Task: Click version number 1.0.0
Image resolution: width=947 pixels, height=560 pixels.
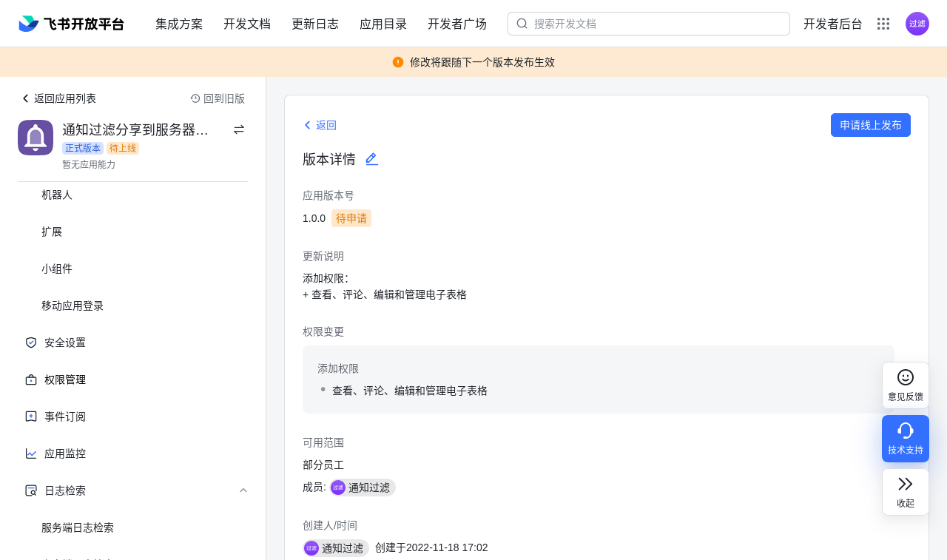Action: [314, 218]
